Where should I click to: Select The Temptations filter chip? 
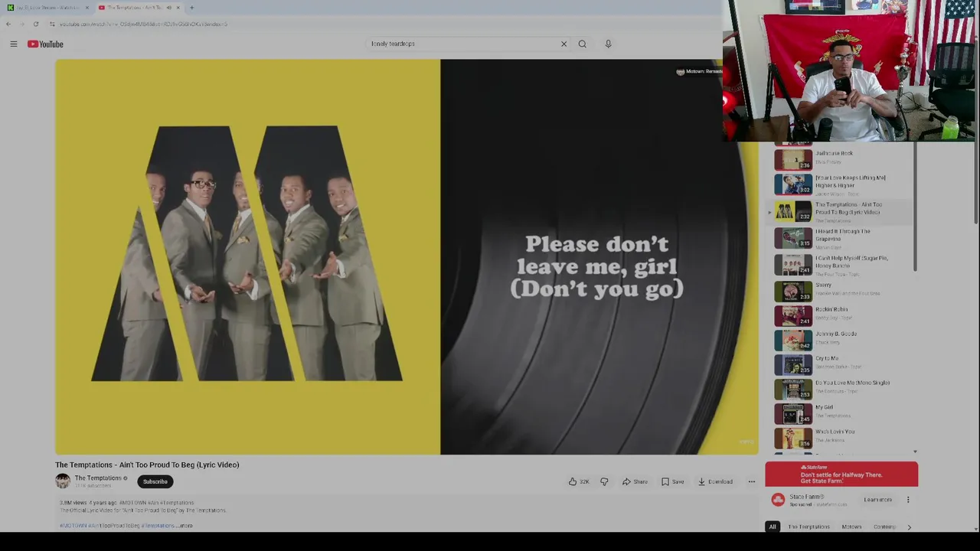[x=808, y=527]
